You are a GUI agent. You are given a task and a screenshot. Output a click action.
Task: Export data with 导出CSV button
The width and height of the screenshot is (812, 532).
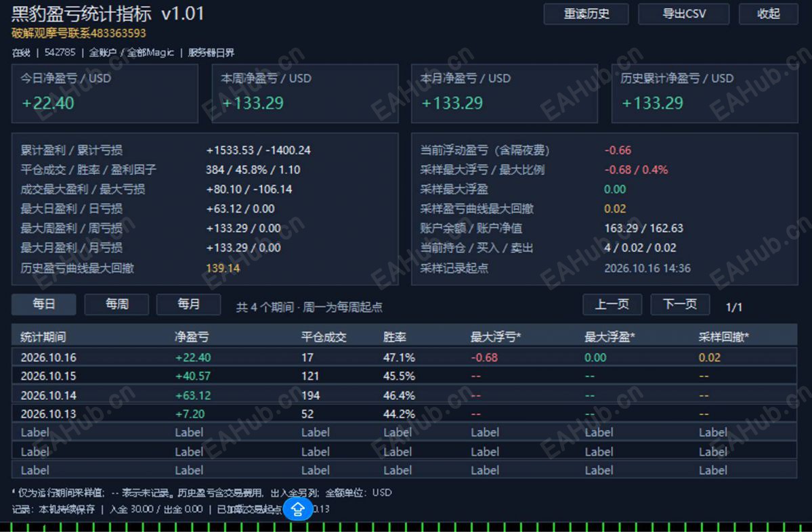(683, 14)
